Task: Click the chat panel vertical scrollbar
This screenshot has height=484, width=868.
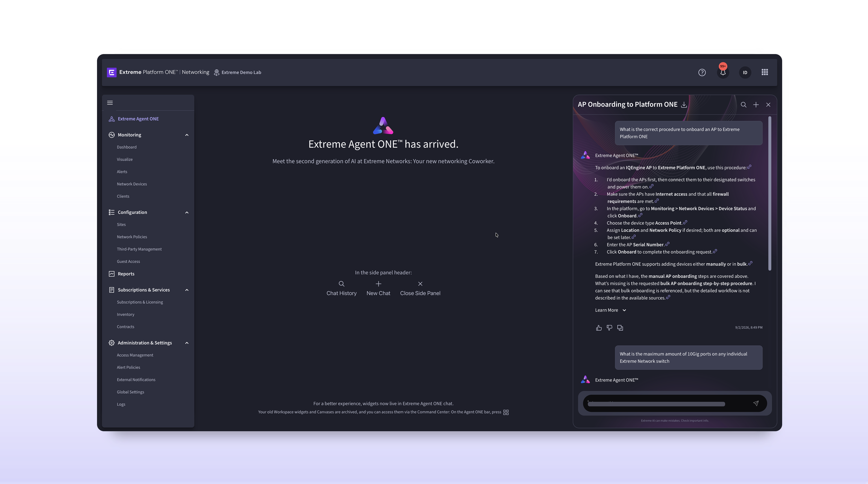Action: coord(770,194)
